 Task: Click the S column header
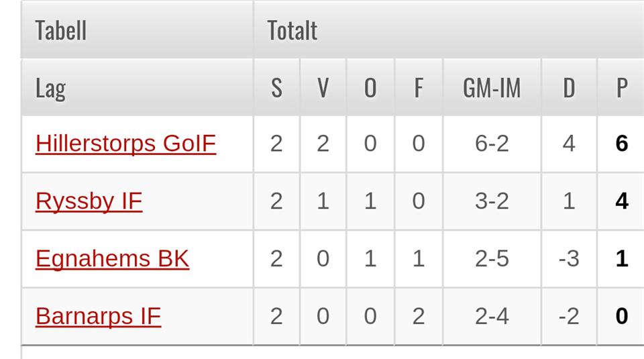coord(276,87)
